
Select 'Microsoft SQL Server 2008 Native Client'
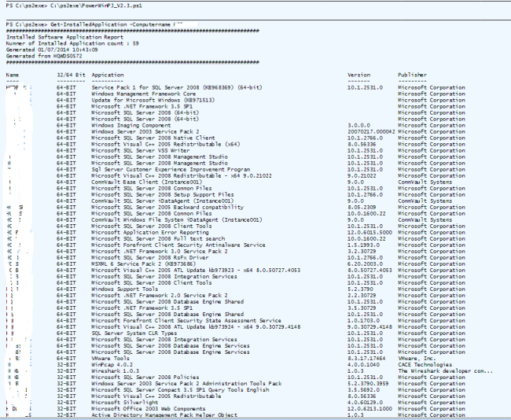coord(153,138)
